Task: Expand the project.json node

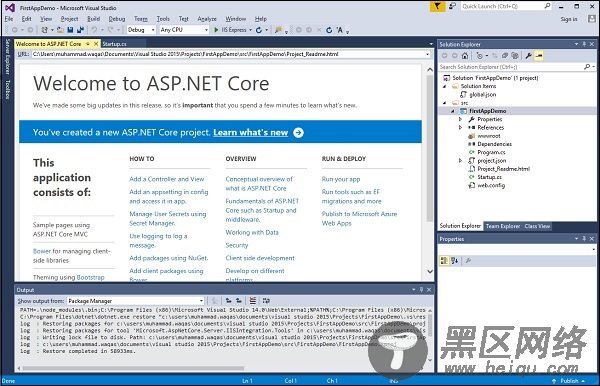Action: (460, 161)
